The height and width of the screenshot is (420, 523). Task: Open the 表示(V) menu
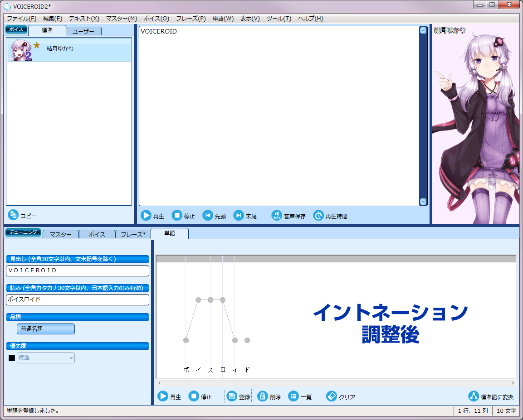tap(250, 19)
